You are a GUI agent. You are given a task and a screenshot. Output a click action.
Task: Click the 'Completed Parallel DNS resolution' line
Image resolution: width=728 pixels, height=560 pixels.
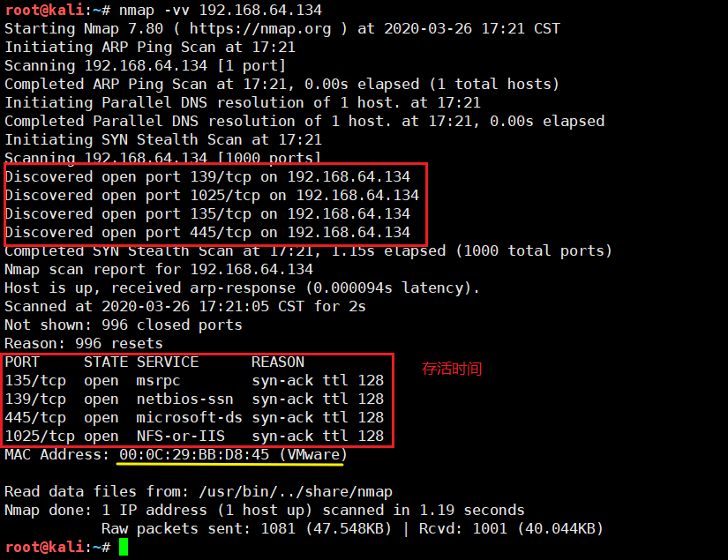pyautogui.click(x=304, y=122)
